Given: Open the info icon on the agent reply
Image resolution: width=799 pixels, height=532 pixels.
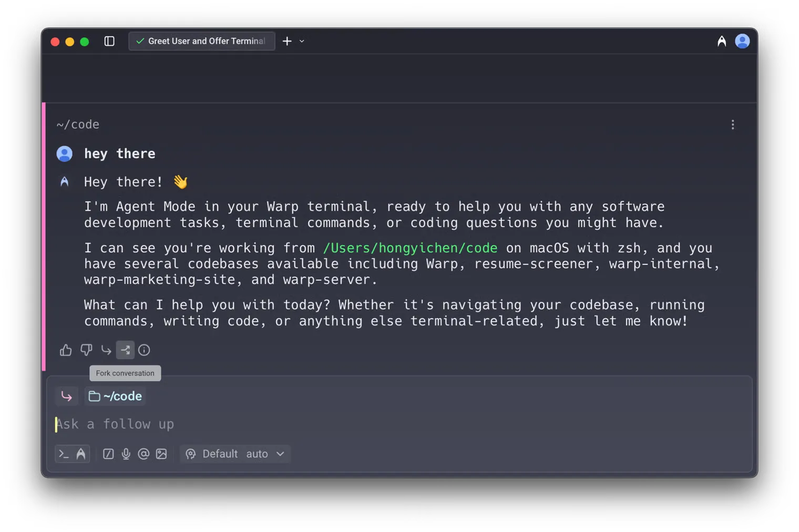Looking at the screenshot, I should coord(144,350).
